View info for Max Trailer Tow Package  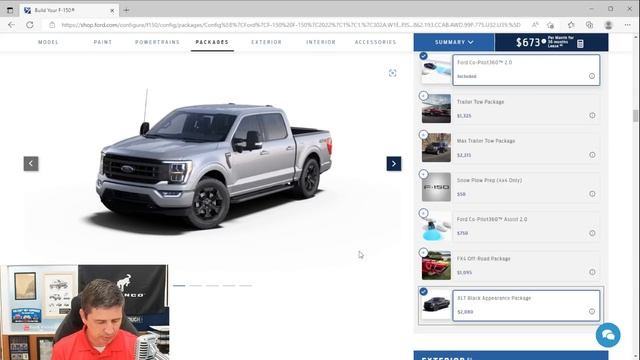[592, 155]
